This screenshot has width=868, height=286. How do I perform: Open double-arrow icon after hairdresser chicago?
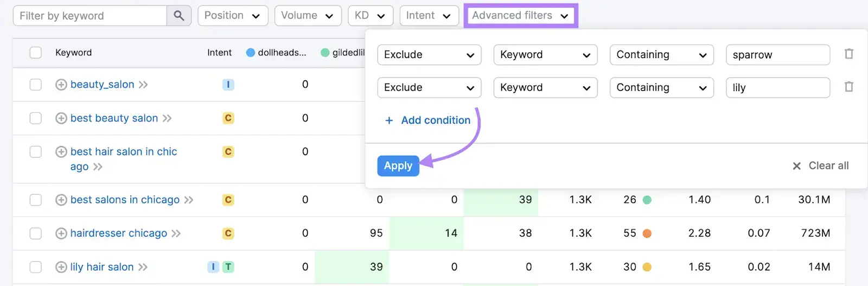tap(176, 233)
